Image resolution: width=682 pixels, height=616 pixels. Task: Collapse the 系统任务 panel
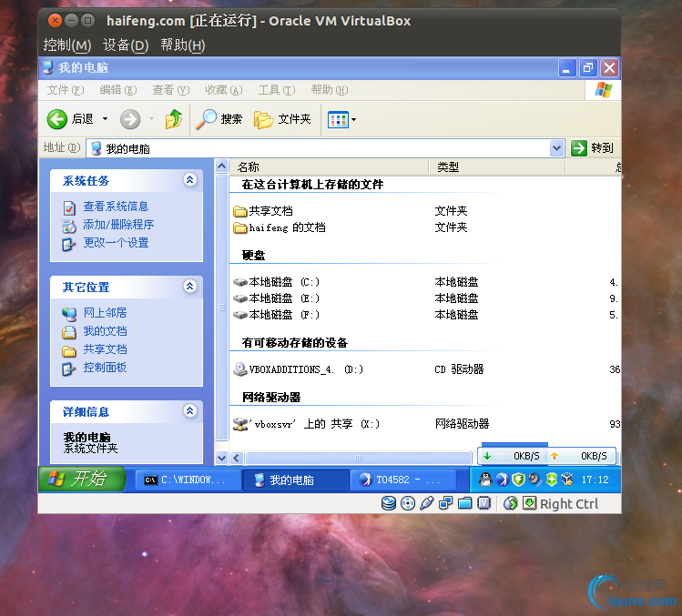(x=190, y=180)
